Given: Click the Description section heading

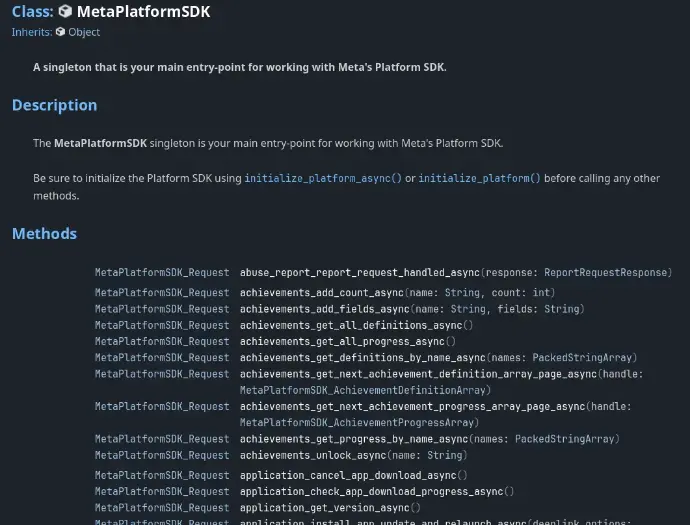Looking at the screenshot, I should (55, 105).
